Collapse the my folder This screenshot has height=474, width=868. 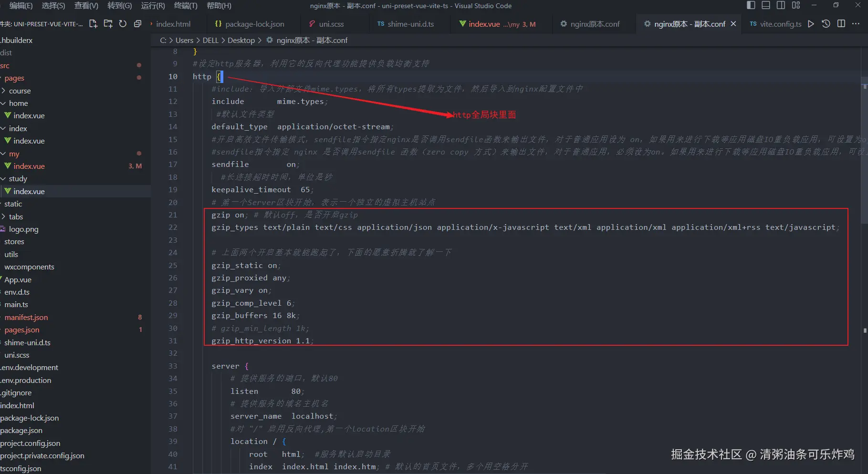coord(14,154)
